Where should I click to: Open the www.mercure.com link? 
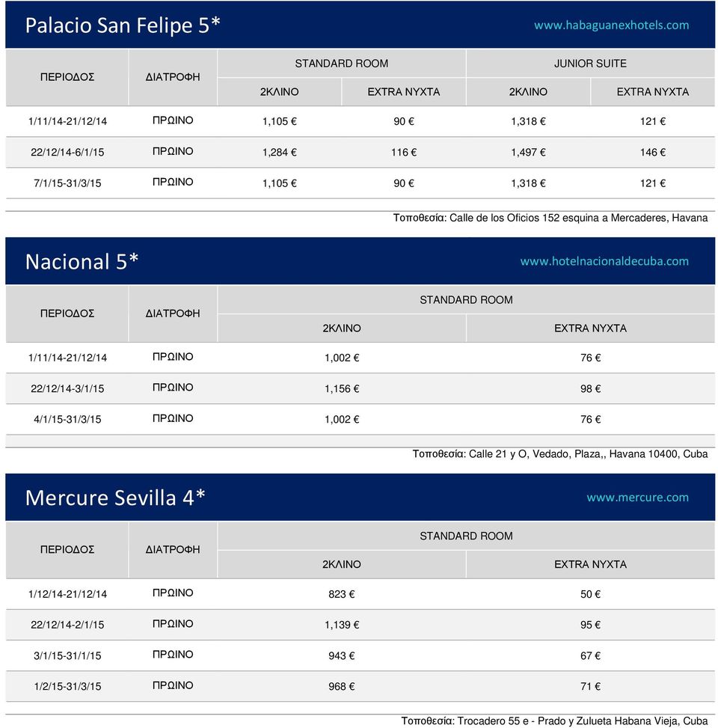coord(637,498)
